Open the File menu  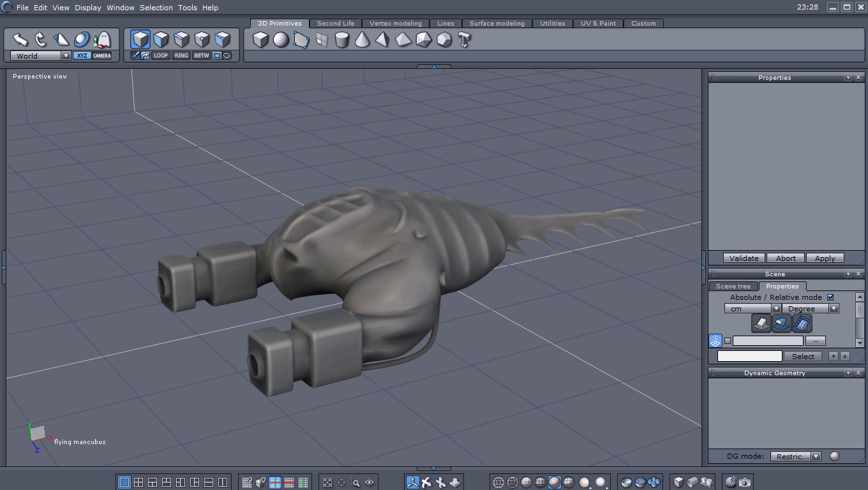[22, 8]
